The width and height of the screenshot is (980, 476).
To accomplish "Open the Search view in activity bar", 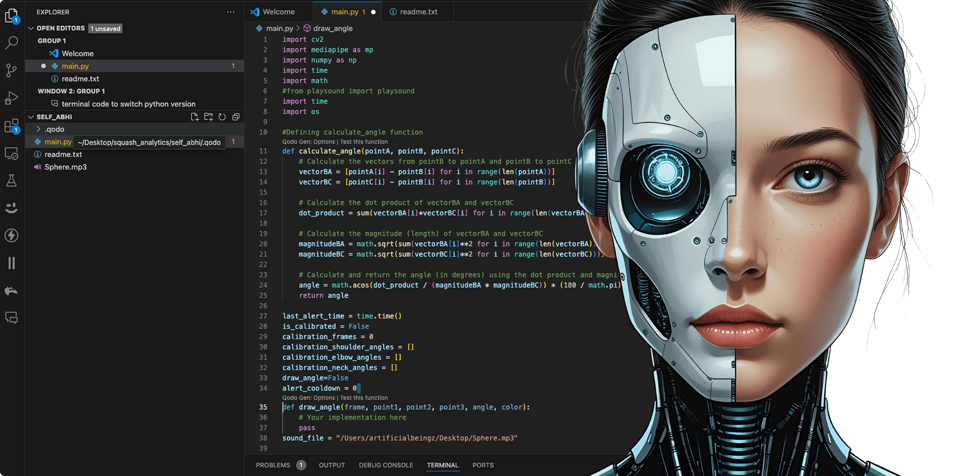I will pos(11,42).
